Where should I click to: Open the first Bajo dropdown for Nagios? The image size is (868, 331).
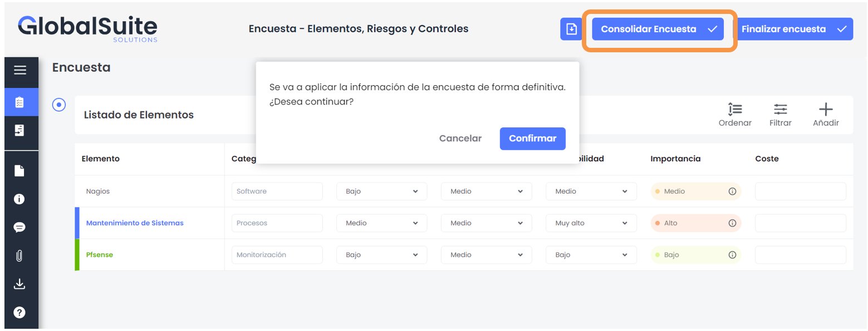pyautogui.click(x=381, y=191)
